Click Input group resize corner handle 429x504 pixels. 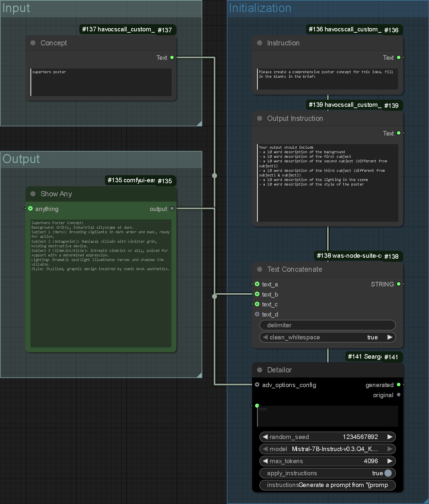coord(199,123)
